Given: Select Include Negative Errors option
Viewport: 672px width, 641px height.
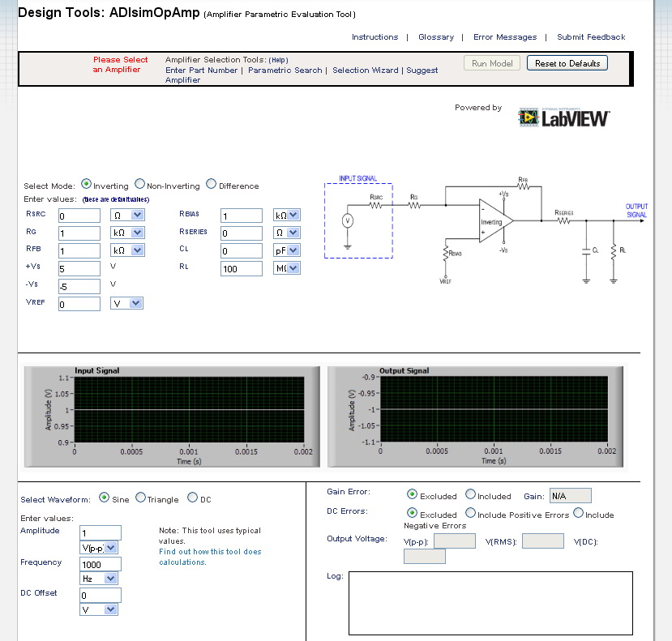Looking at the screenshot, I should [x=579, y=513].
